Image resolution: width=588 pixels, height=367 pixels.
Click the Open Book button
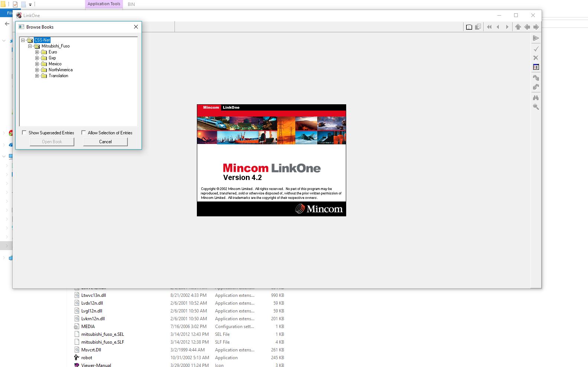point(52,142)
